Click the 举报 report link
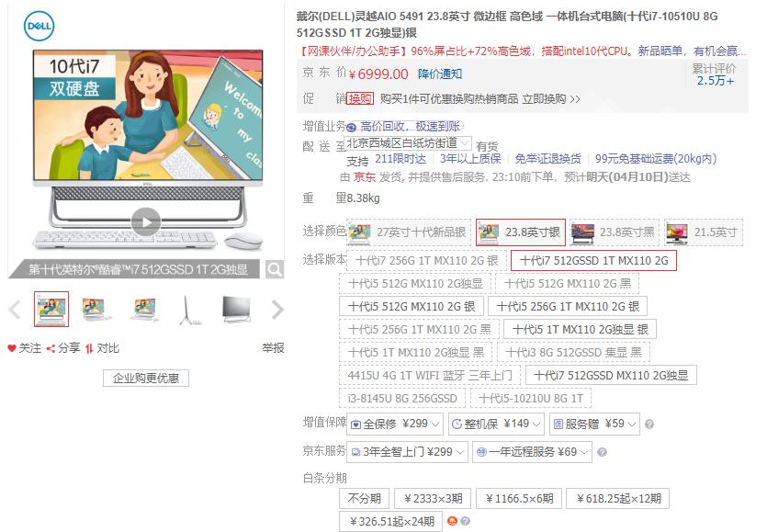The width and height of the screenshot is (767, 532). (x=273, y=348)
